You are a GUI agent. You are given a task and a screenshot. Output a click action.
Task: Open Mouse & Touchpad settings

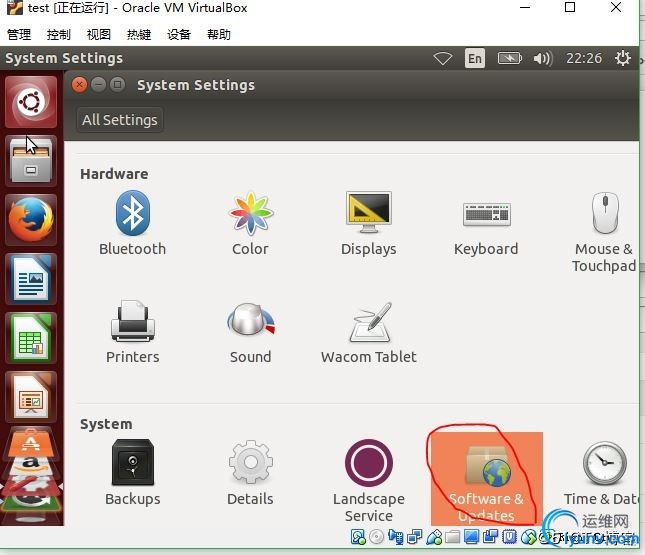coord(604,232)
